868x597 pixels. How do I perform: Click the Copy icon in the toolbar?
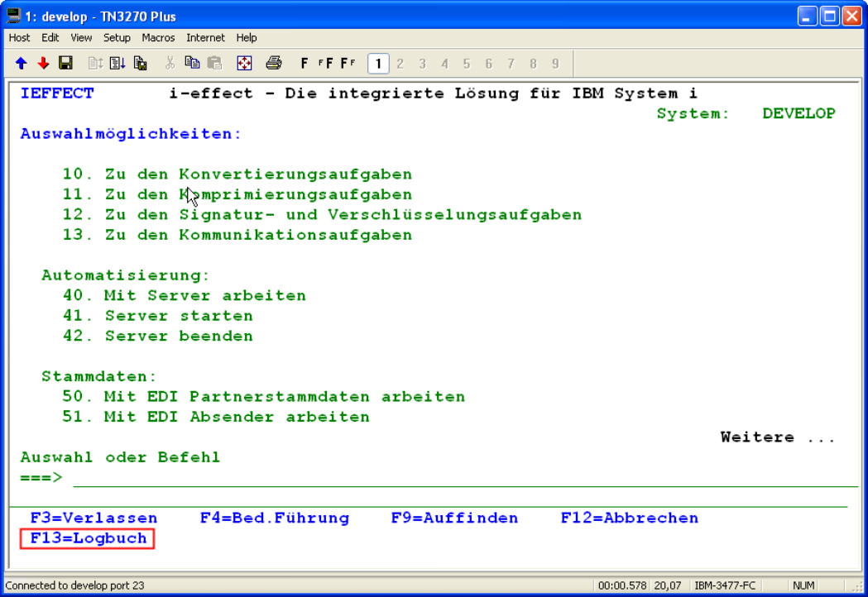193,64
